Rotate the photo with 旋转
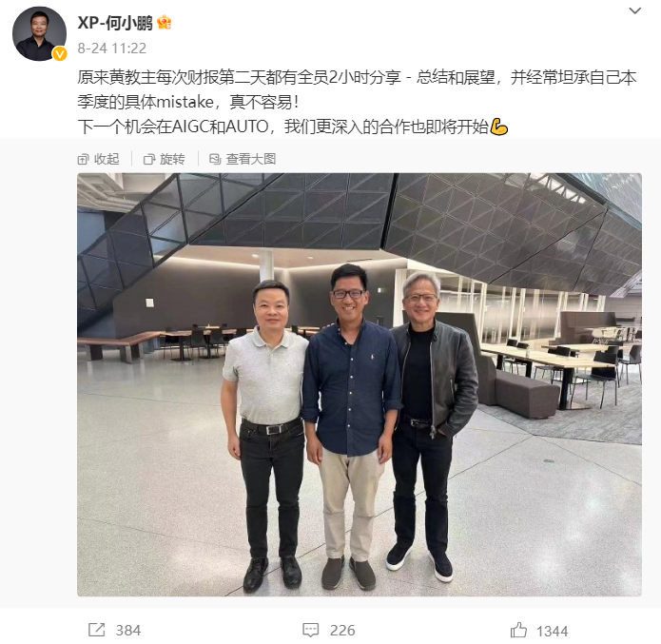Viewport: 661px width, 644px height. click(164, 159)
